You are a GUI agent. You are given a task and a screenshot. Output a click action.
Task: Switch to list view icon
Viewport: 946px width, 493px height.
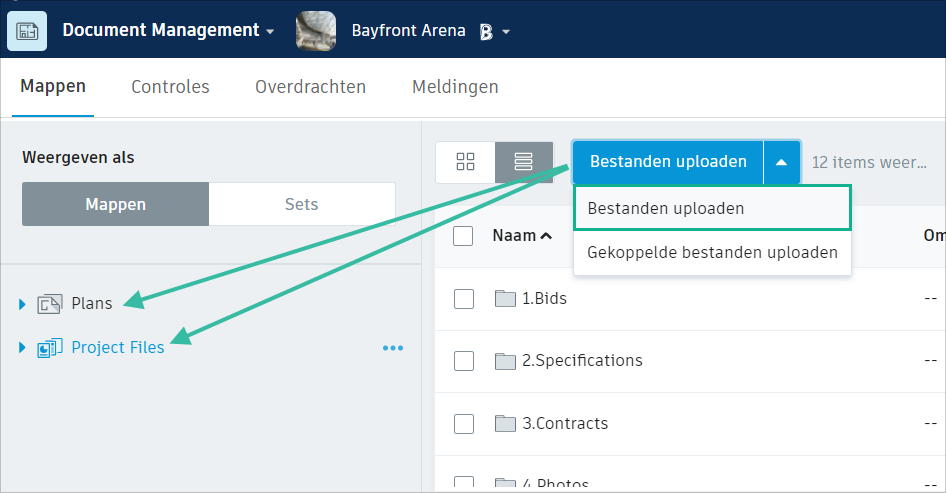[x=523, y=162]
